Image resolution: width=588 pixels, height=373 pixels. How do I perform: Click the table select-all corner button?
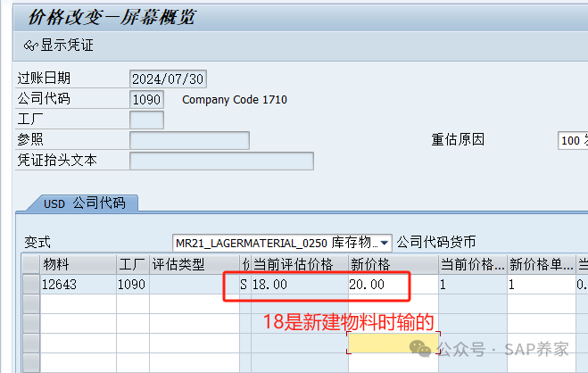tap(30, 265)
